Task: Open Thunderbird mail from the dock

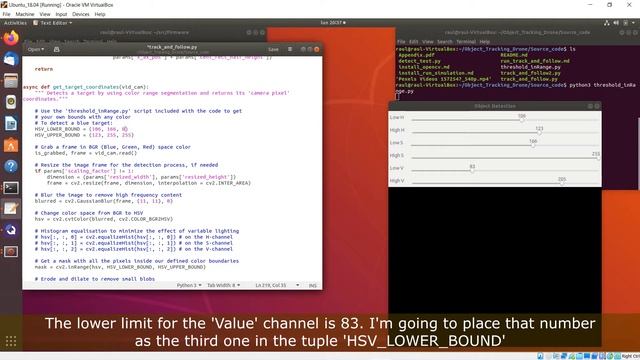Action: 11,60
